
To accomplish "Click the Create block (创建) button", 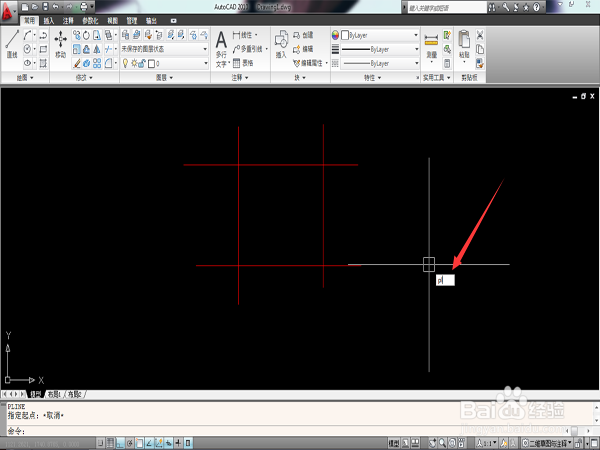I will [303, 35].
